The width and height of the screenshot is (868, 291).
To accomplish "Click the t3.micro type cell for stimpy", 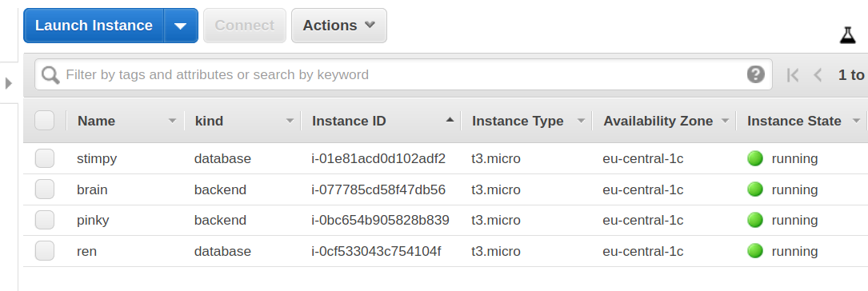I will tap(496, 159).
